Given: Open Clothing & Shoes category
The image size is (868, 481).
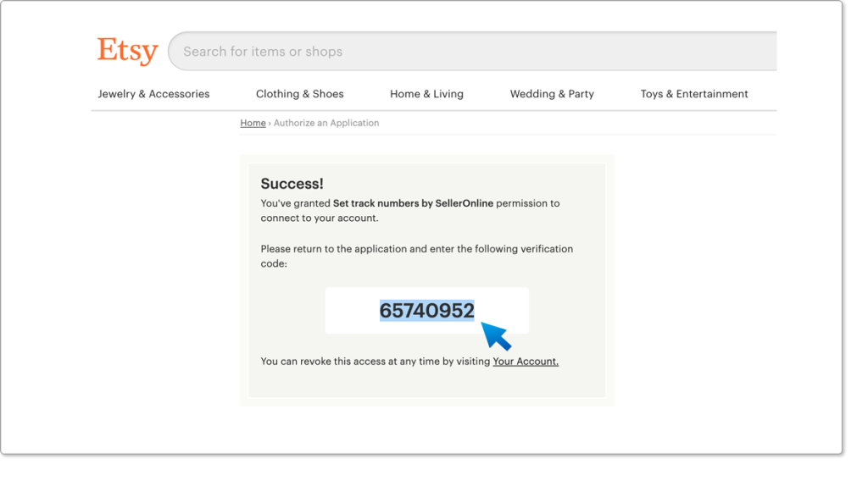Looking at the screenshot, I should tap(299, 94).
